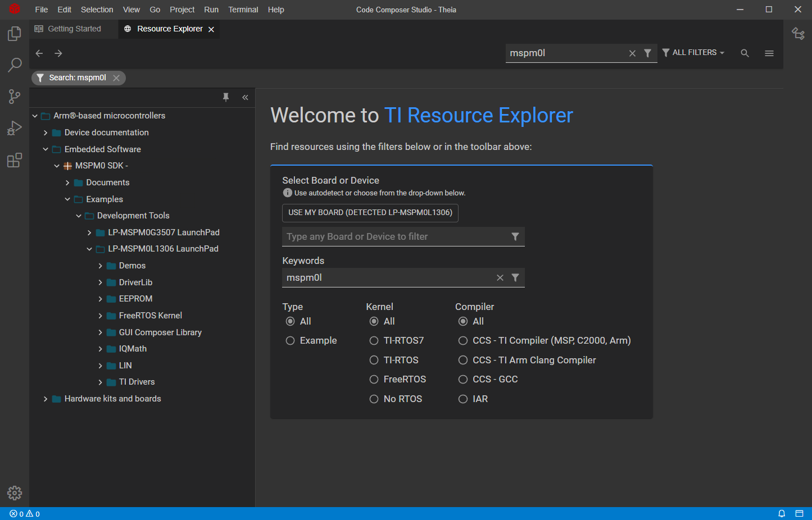Choose CCS - GCC compiler option
Viewport: 812px width, 520px height.
[x=463, y=380]
